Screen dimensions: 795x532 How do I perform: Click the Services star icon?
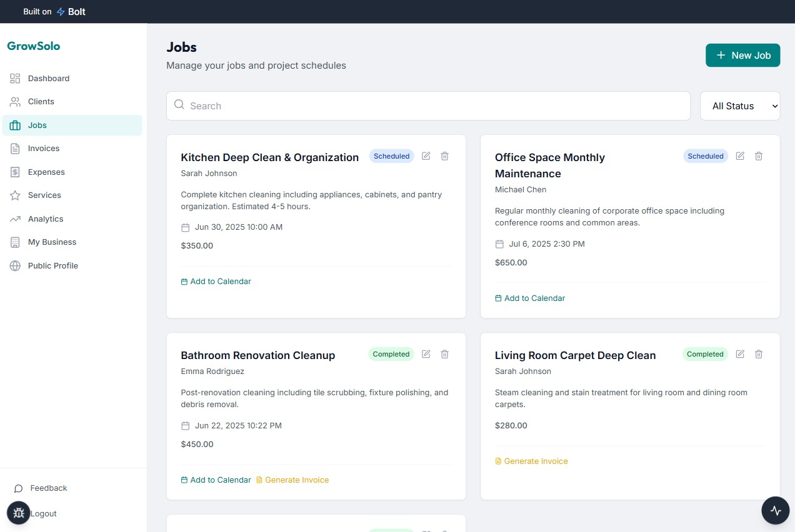point(15,195)
